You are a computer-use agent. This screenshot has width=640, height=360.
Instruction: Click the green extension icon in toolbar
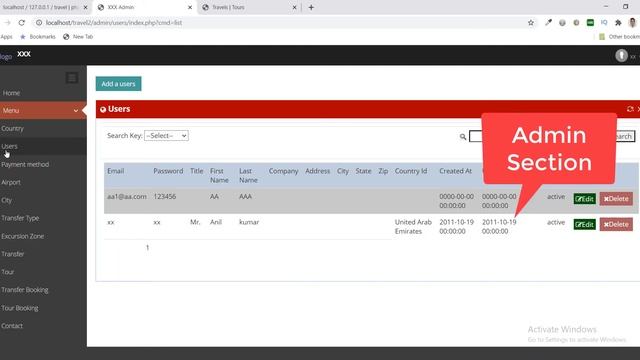point(590,23)
